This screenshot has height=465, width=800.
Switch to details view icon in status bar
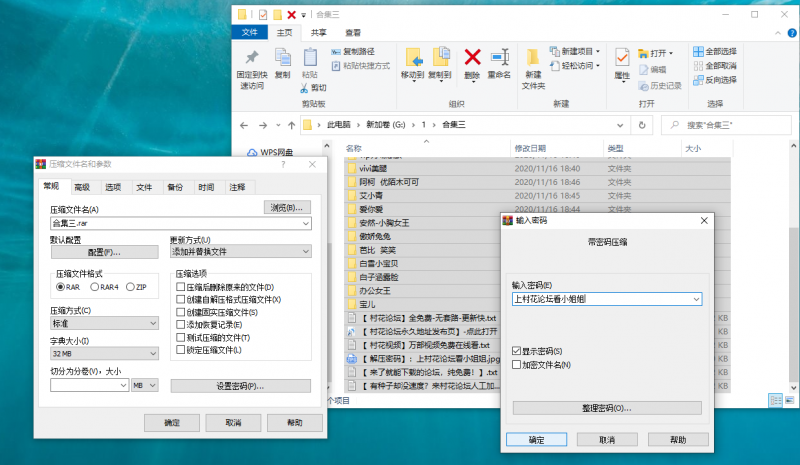[774, 400]
